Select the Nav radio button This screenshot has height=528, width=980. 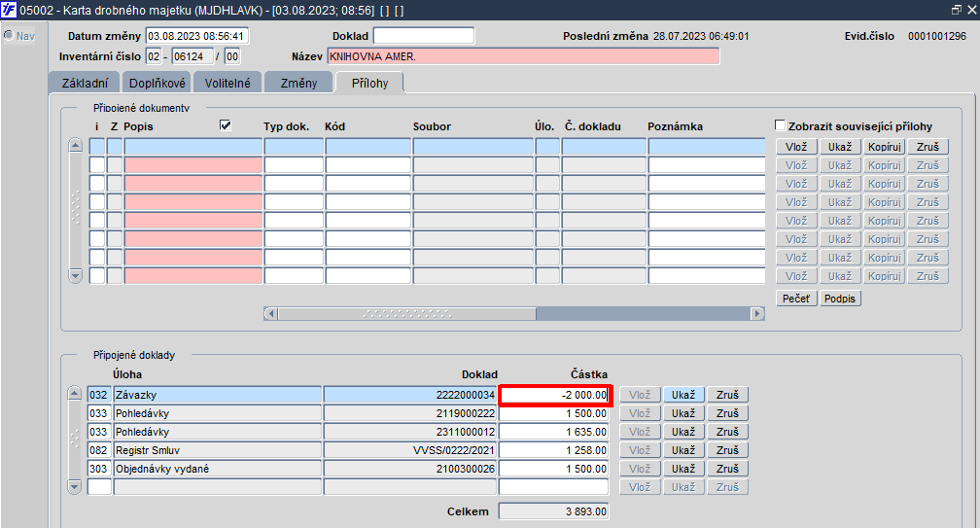9,36
